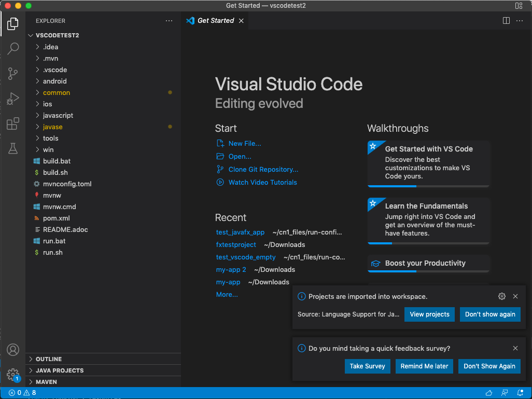The image size is (532, 399).
Task: Click the Accounts icon in activity bar
Action: point(13,350)
